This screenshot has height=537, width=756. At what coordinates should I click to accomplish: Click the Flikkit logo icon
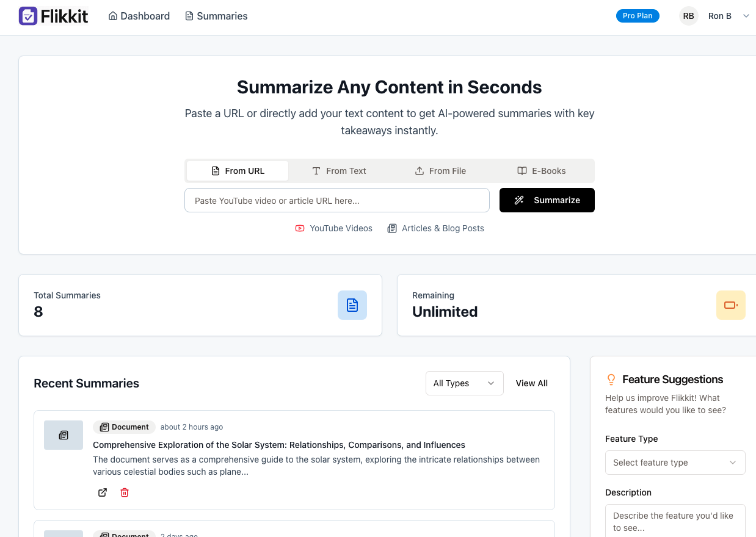28,16
